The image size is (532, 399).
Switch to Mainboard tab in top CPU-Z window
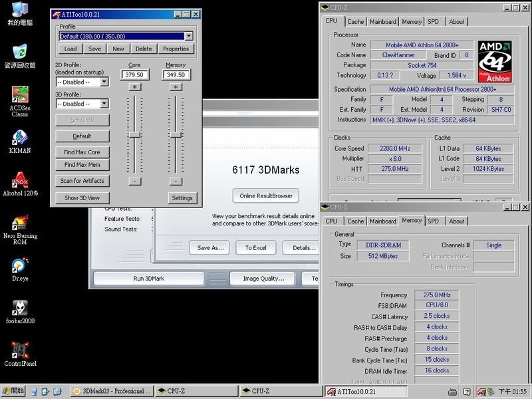(x=383, y=22)
